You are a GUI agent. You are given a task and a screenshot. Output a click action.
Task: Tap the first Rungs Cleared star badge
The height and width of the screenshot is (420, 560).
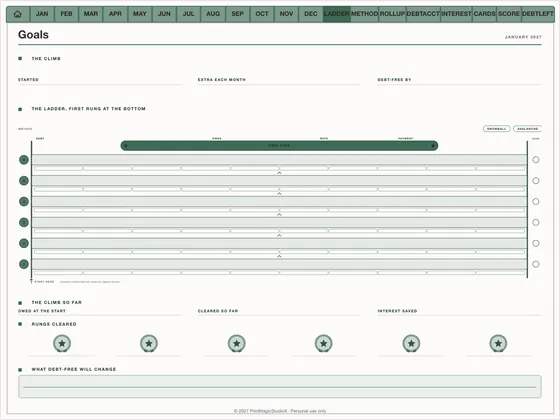click(x=62, y=343)
